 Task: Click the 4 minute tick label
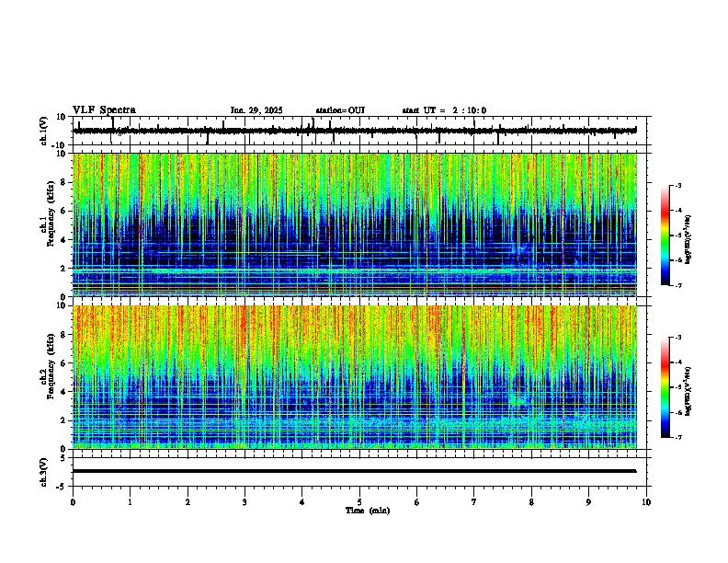302,502
